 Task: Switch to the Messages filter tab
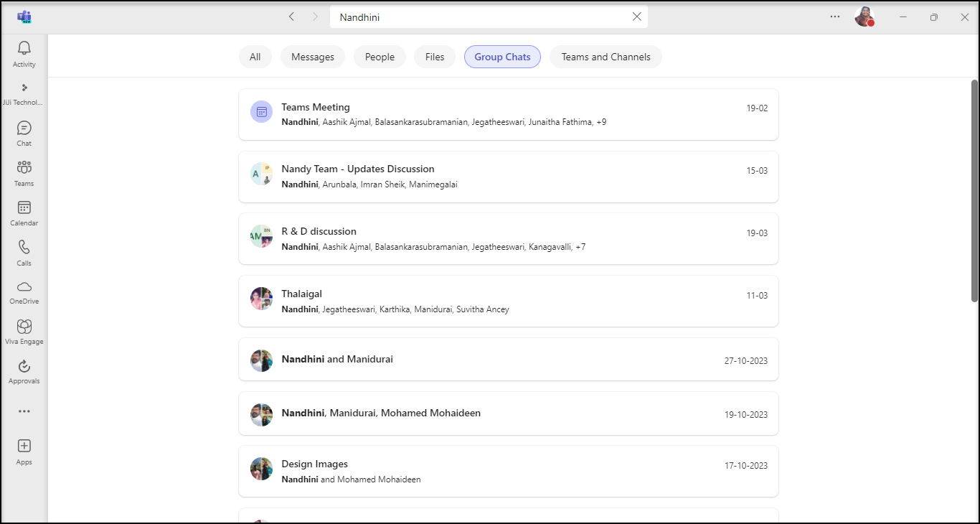point(312,57)
